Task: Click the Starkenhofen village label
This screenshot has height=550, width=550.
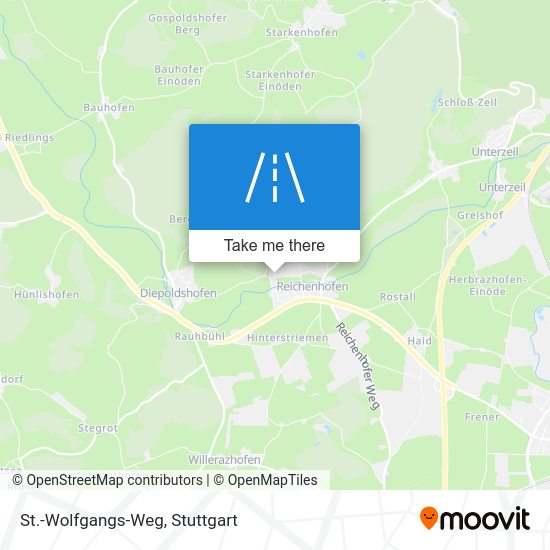Action: [x=302, y=32]
